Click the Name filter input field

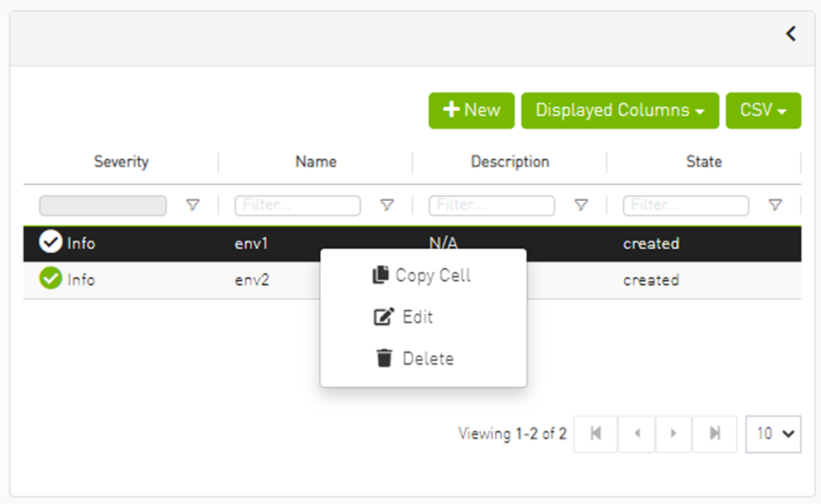(x=297, y=205)
